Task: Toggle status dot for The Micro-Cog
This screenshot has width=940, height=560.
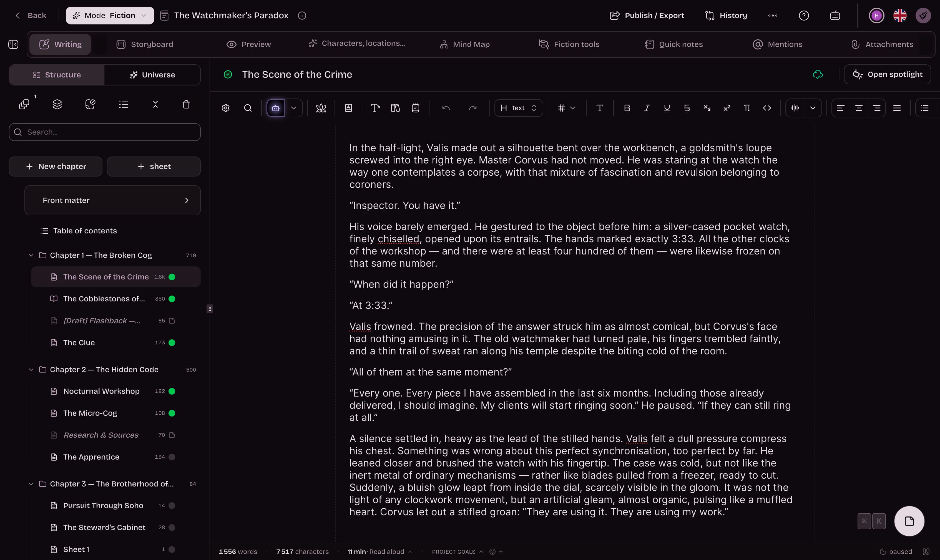Action: coord(172,413)
